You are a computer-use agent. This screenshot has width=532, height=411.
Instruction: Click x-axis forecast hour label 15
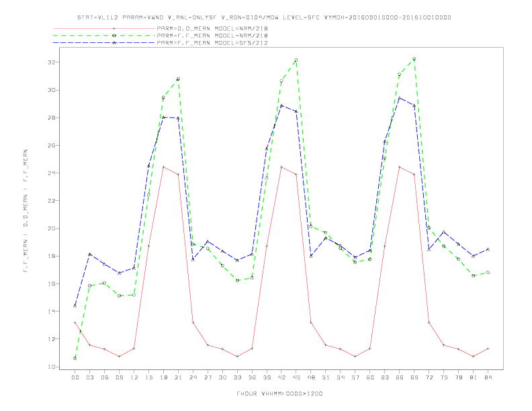(148, 377)
